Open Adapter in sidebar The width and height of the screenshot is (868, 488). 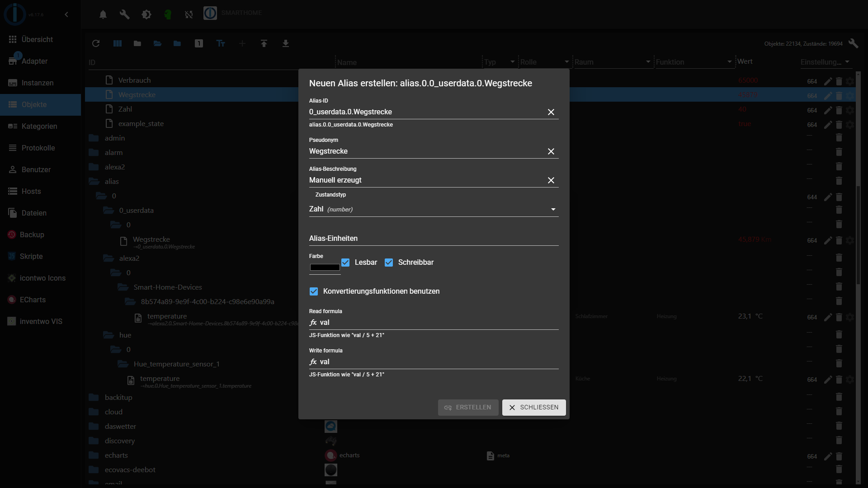point(40,61)
